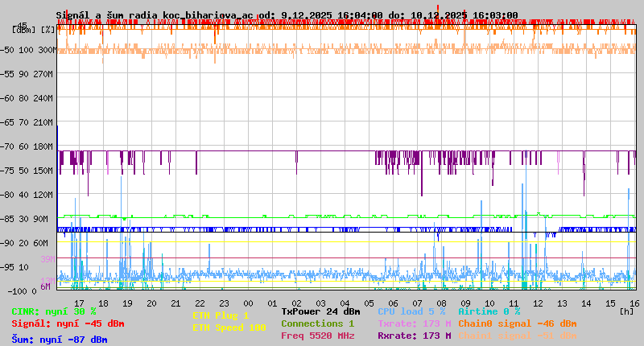
Task: Click the 'Chain1 signal -51 dBm' legend label
Action: pyautogui.click(x=518, y=336)
